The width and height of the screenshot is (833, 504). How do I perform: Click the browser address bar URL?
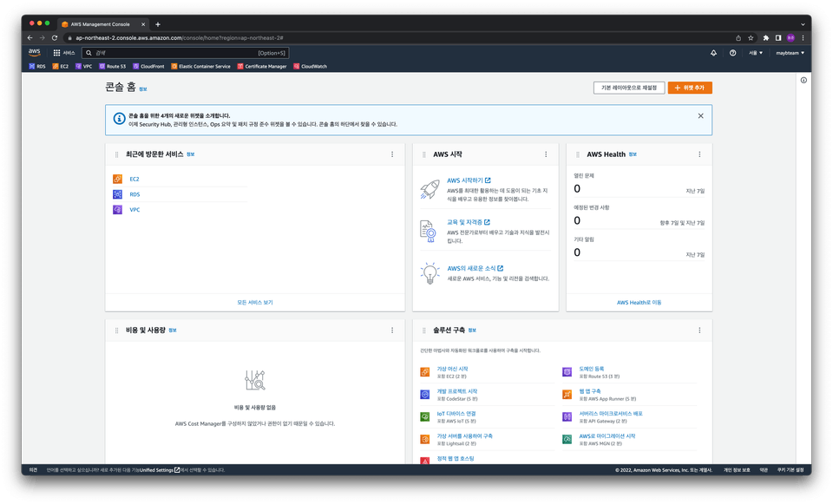click(x=179, y=37)
